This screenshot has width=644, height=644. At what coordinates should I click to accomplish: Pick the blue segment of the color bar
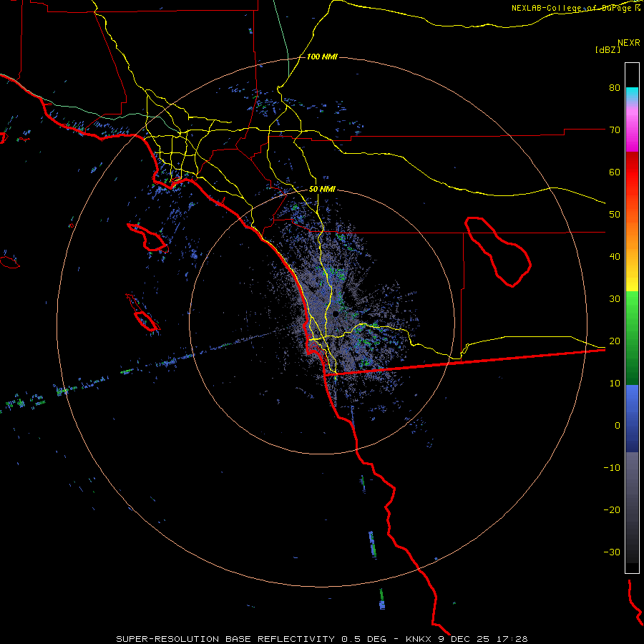tap(632, 419)
